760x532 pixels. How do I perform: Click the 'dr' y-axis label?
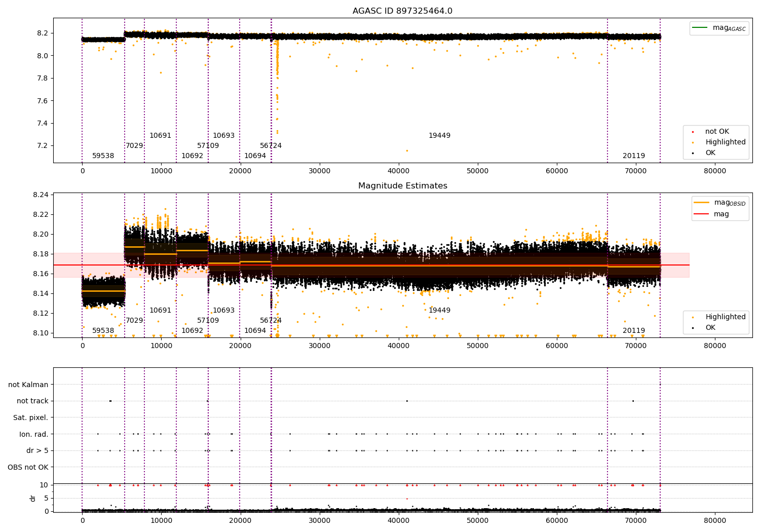pos(33,498)
